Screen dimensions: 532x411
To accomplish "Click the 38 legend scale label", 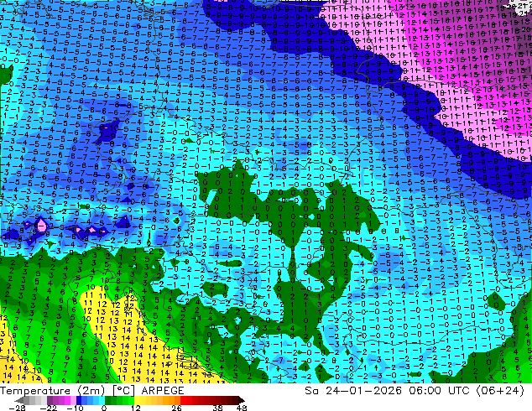I will point(218,408).
